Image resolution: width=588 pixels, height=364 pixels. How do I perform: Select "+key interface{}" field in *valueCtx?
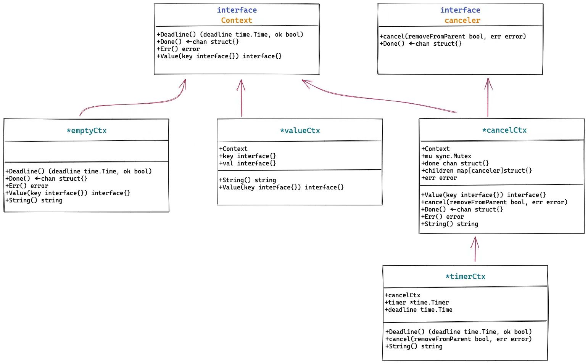pos(248,156)
